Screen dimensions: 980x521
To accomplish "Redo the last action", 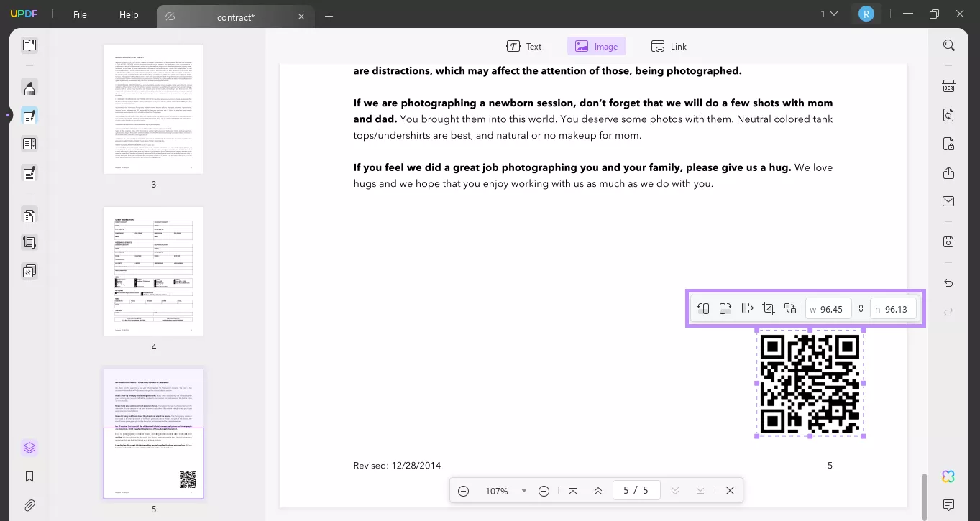I will coord(949,311).
